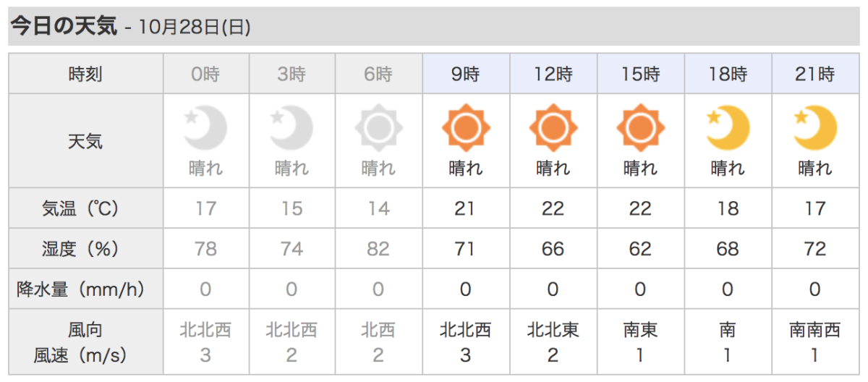Click the 風向 風速(m/s) row label
This screenshot has width=868, height=382.
click(x=85, y=342)
